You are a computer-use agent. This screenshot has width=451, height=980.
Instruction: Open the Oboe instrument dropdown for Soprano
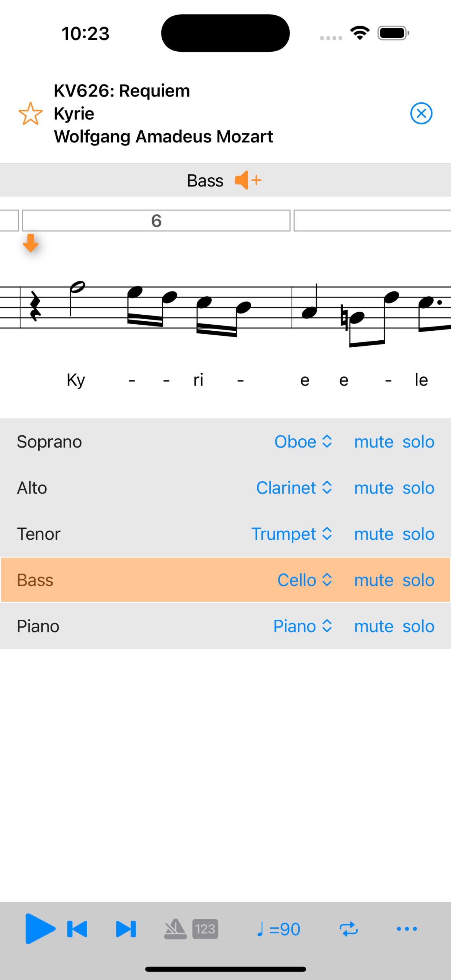tap(303, 442)
